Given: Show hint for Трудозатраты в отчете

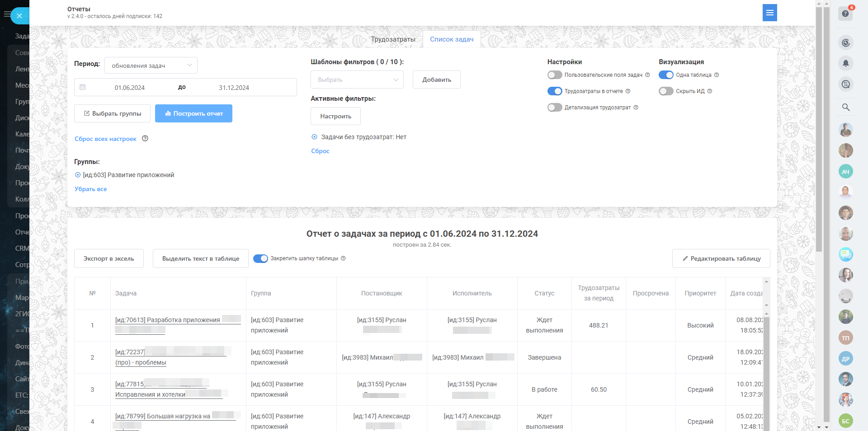Looking at the screenshot, I should 628,91.
